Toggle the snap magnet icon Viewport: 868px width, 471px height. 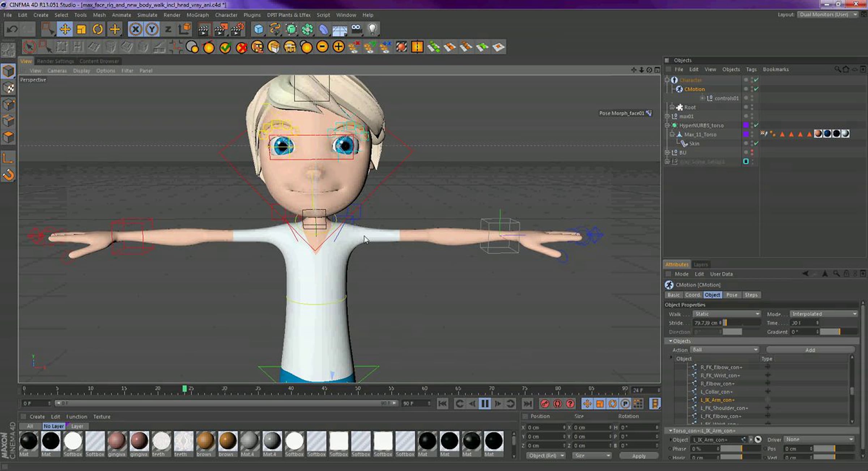9,175
